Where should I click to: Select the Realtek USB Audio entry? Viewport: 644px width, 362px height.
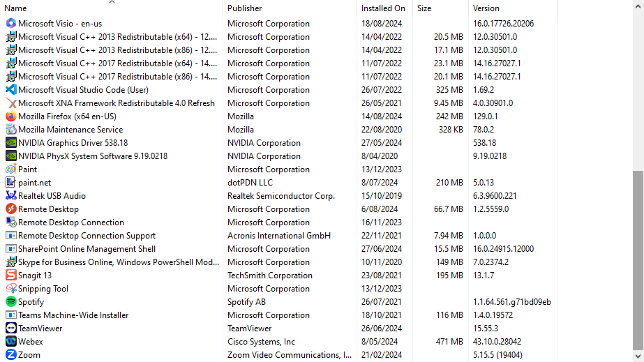(x=52, y=196)
